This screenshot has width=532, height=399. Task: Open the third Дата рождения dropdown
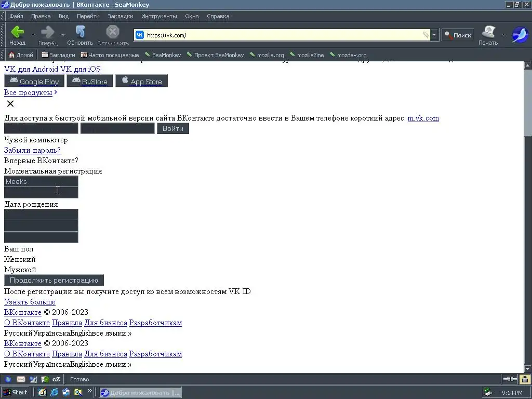[41, 237]
